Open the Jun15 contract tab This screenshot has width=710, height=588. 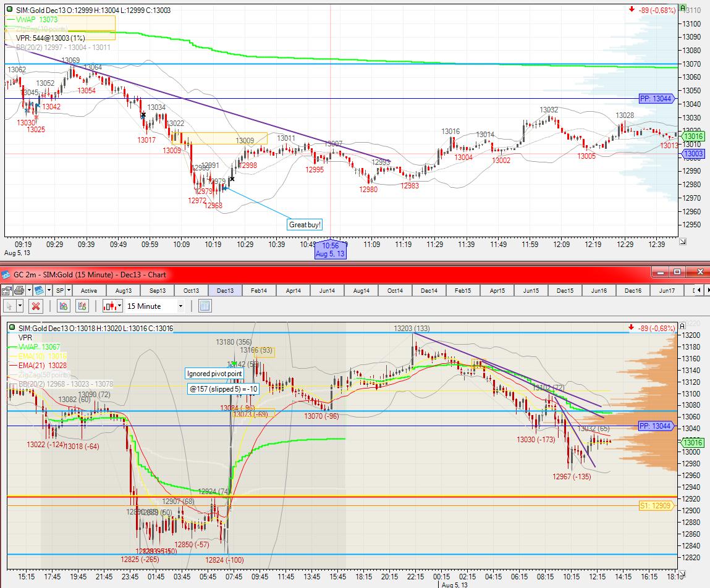[531, 291]
